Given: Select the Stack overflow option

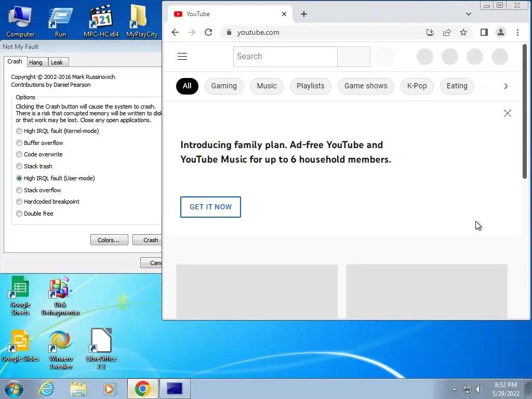Looking at the screenshot, I should [38, 190].
